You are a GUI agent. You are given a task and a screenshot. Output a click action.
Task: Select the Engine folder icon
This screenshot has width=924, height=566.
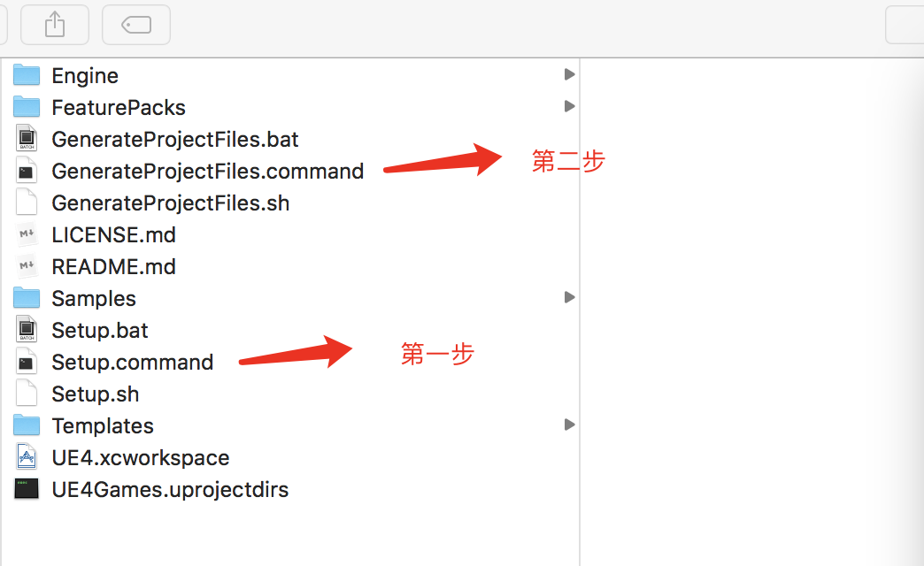[27, 75]
